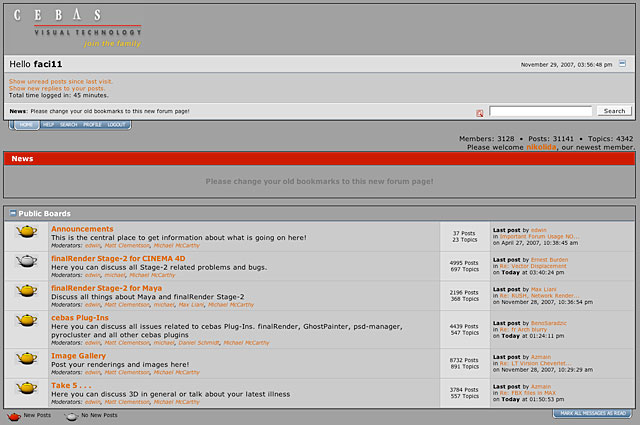Image resolution: width=640 pixels, height=425 pixels.
Task: Open moderator Daniel Schmidt's profile
Action: point(199,343)
